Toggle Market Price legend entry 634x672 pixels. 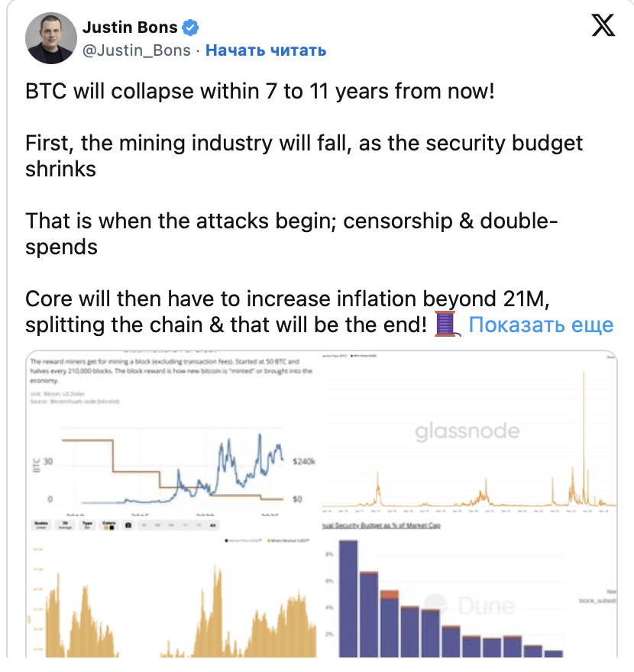pyautogui.click(x=242, y=541)
